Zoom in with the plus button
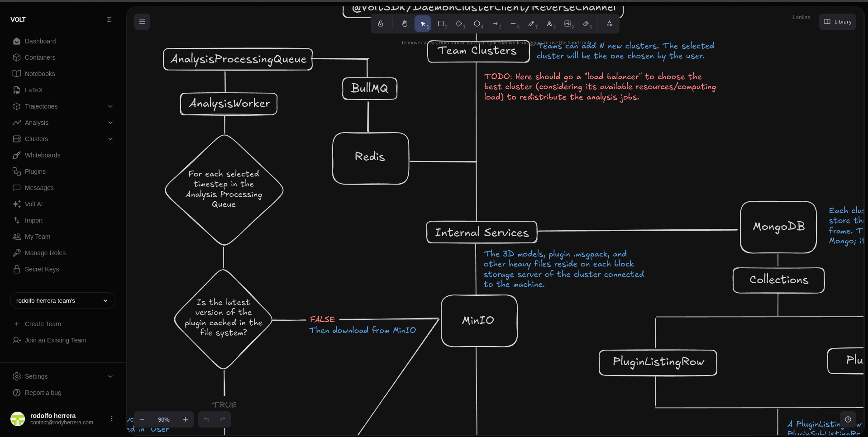The image size is (868, 437). [185, 419]
